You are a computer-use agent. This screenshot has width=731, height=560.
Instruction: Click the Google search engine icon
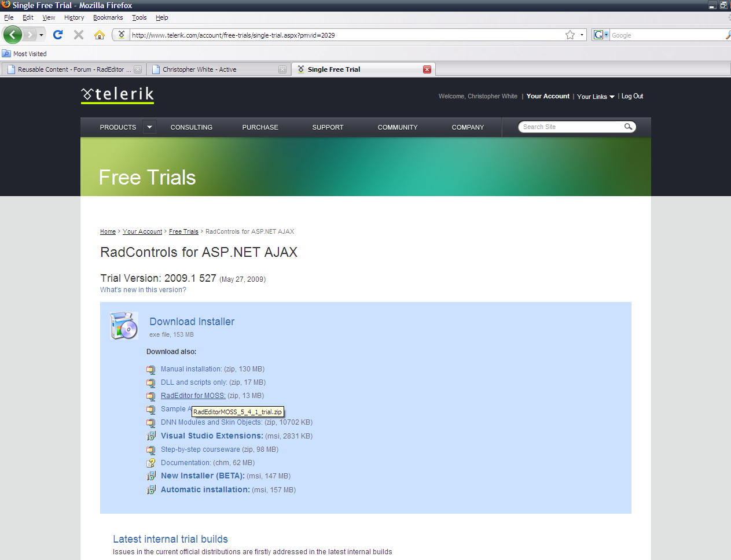point(598,35)
